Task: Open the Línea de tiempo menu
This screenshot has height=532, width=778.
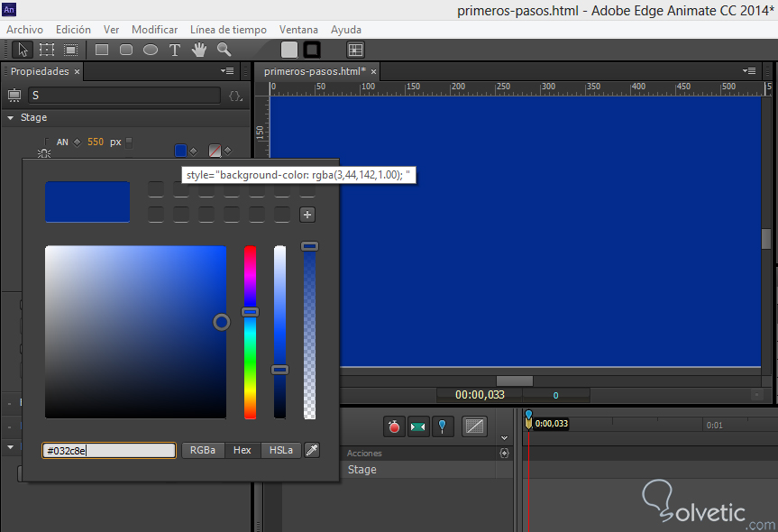Action: [x=228, y=30]
